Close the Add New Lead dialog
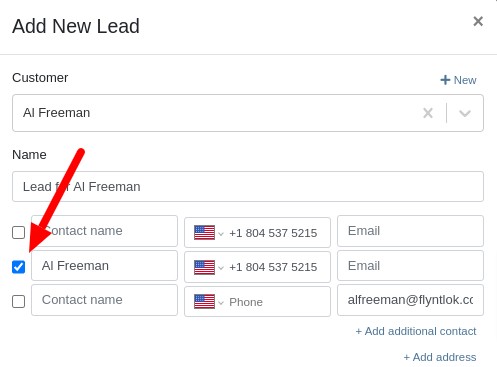The width and height of the screenshot is (497, 367). (x=478, y=21)
